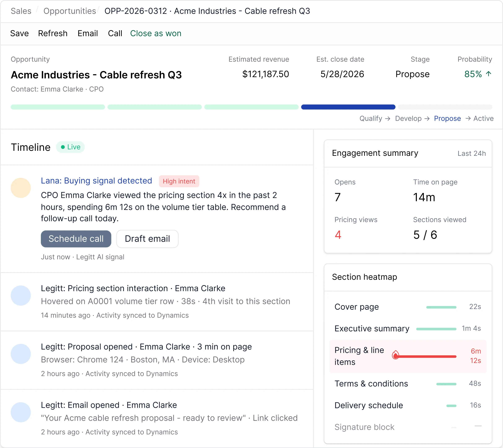Click the Time on page 14m value
503x448 pixels.
point(424,197)
